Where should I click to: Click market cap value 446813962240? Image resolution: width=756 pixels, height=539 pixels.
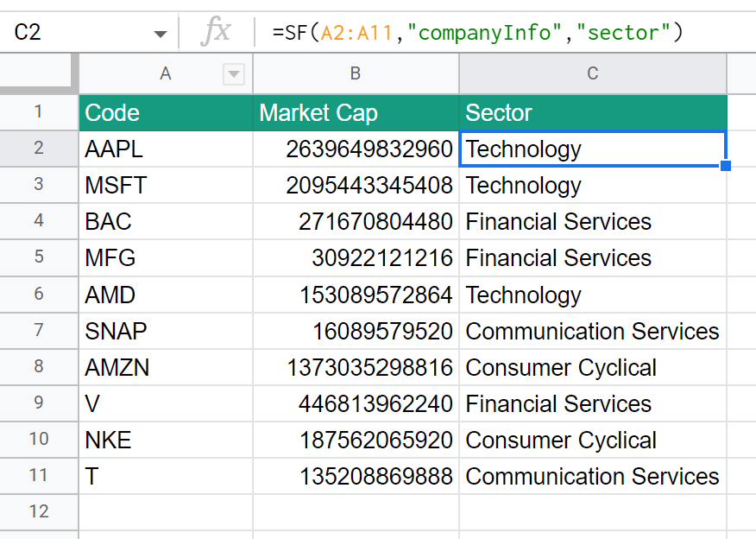pyautogui.click(x=356, y=403)
